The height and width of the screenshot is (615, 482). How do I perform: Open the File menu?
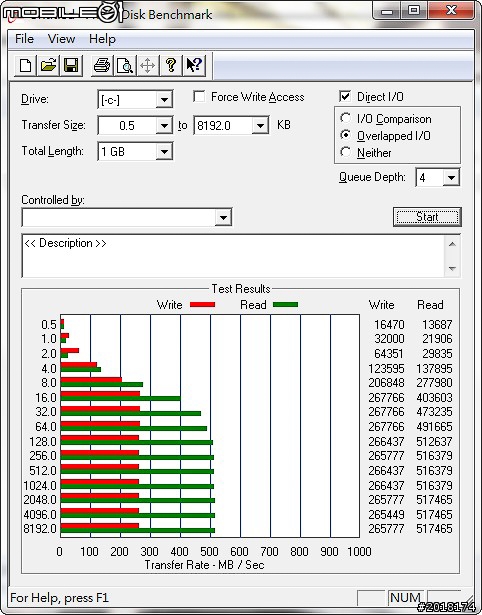[x=24, y=39]
